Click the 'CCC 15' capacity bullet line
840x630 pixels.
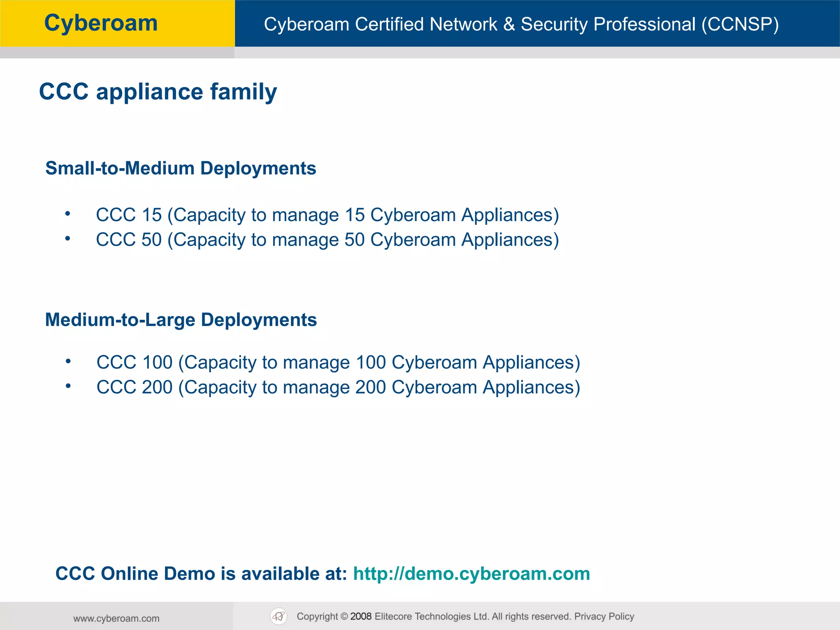pos(327,215)
